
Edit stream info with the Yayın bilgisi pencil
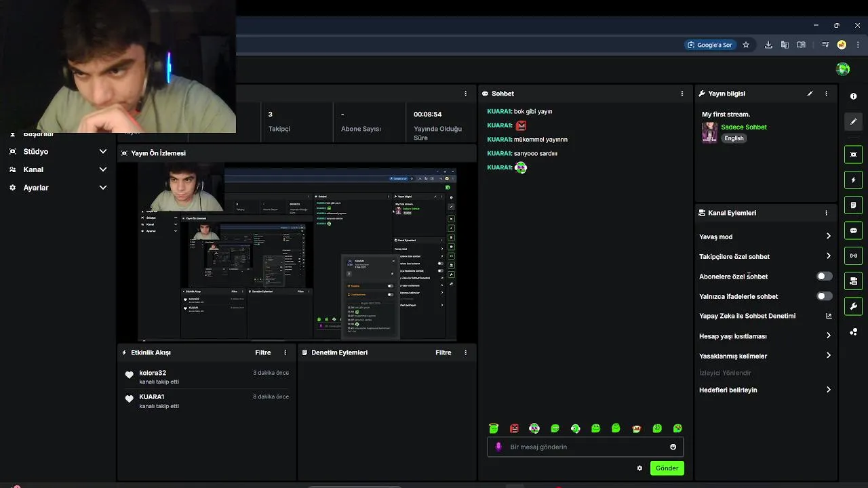pyautogui.click(x=810, y=94)
